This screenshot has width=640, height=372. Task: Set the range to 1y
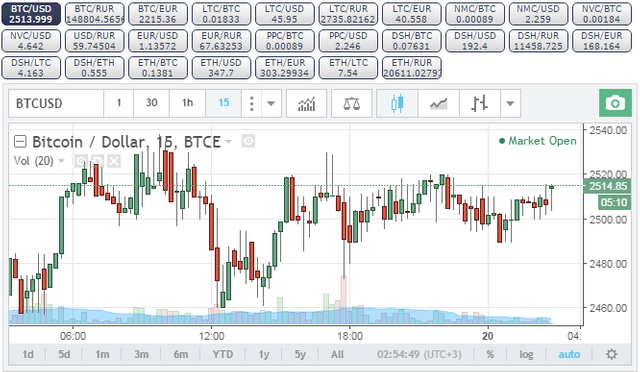pyautogui.click(x=264, y=354)
